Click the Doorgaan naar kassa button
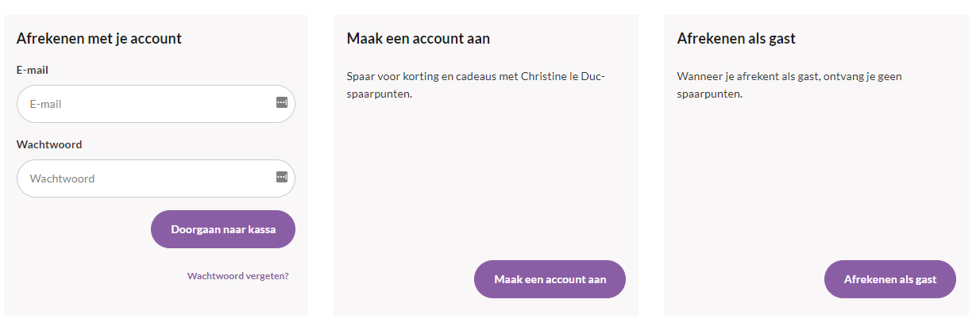Viewport: 980px width, 326px height. [x=223, y=229]
